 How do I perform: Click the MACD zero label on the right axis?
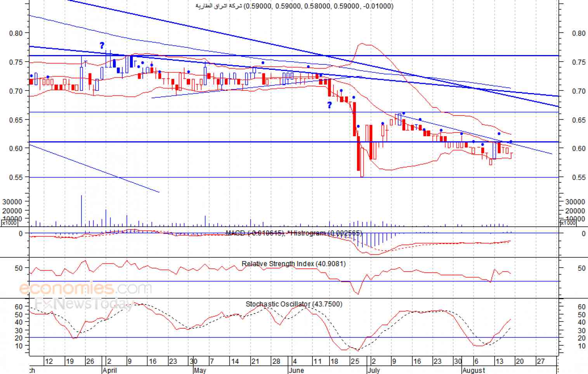583,234
